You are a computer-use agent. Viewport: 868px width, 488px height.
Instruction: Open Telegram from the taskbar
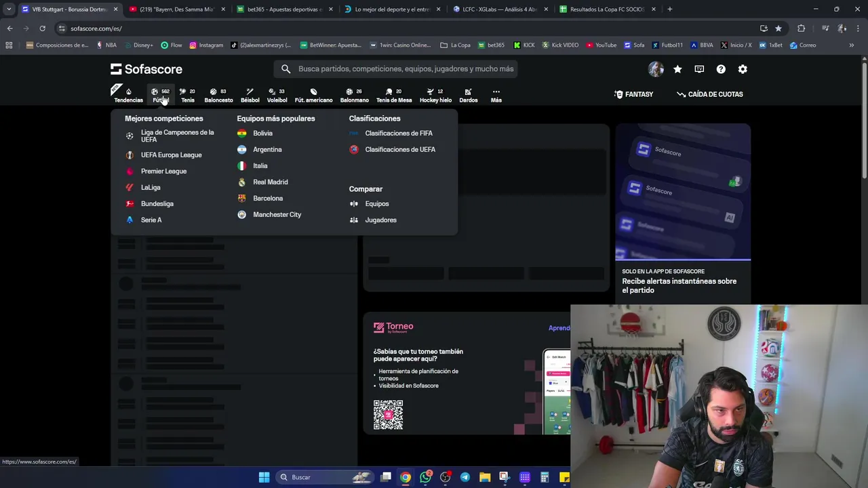click(465, 477)
